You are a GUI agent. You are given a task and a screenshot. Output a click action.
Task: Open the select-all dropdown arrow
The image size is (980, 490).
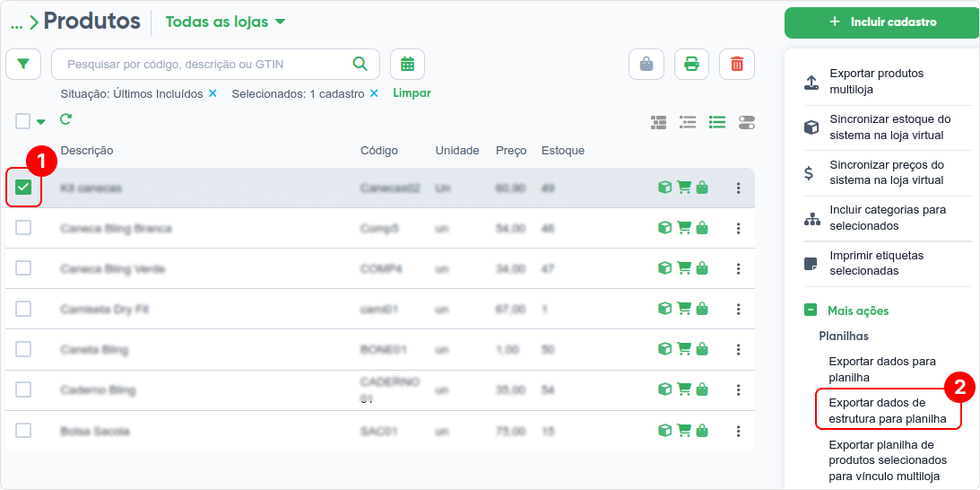coord(40,121)
